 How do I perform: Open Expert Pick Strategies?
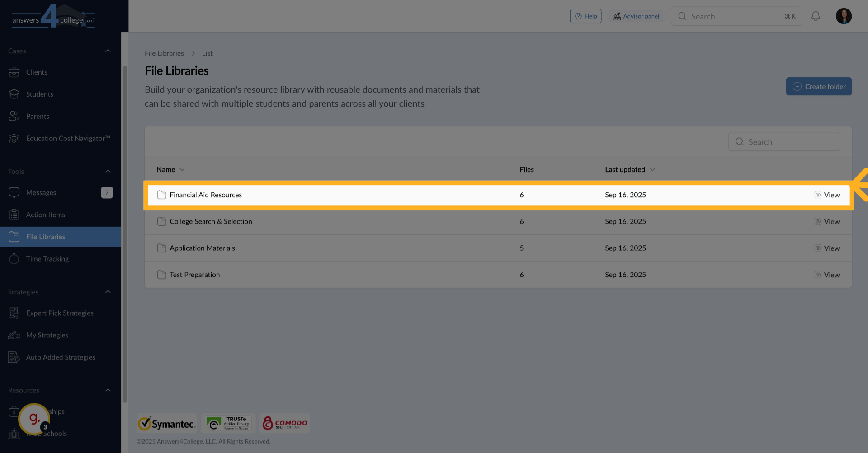tap(60, 313)
